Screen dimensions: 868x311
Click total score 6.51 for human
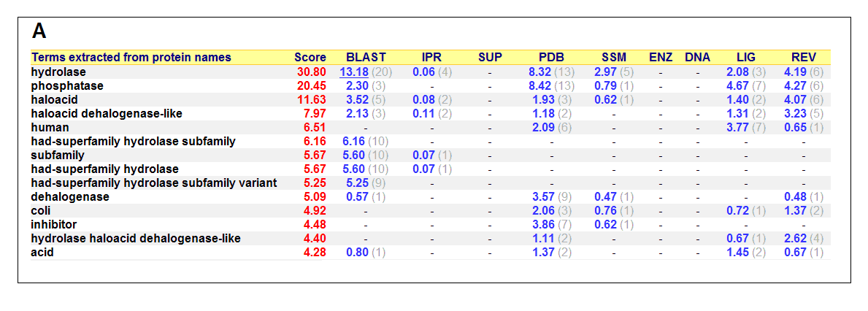point(315,127)
